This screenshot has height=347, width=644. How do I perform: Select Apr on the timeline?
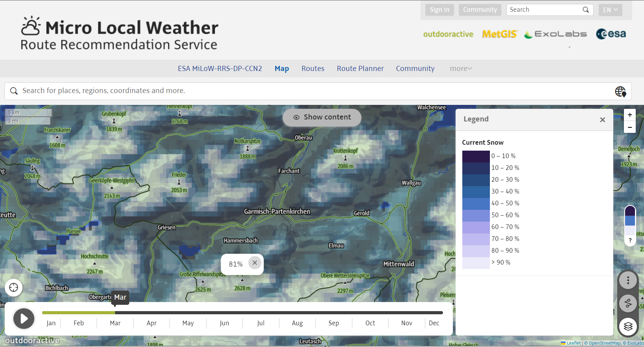[x=152, y=323]
